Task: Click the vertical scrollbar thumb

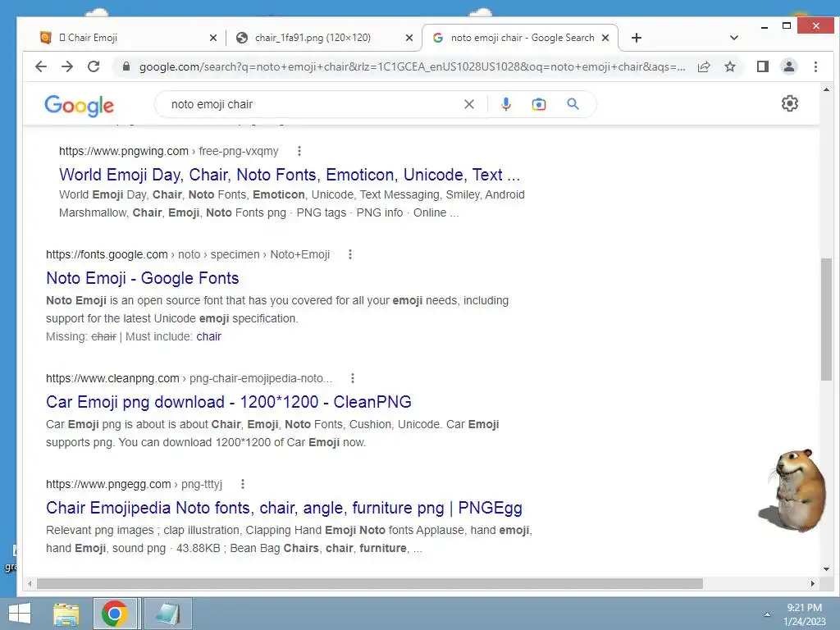Action: [826, 319]
